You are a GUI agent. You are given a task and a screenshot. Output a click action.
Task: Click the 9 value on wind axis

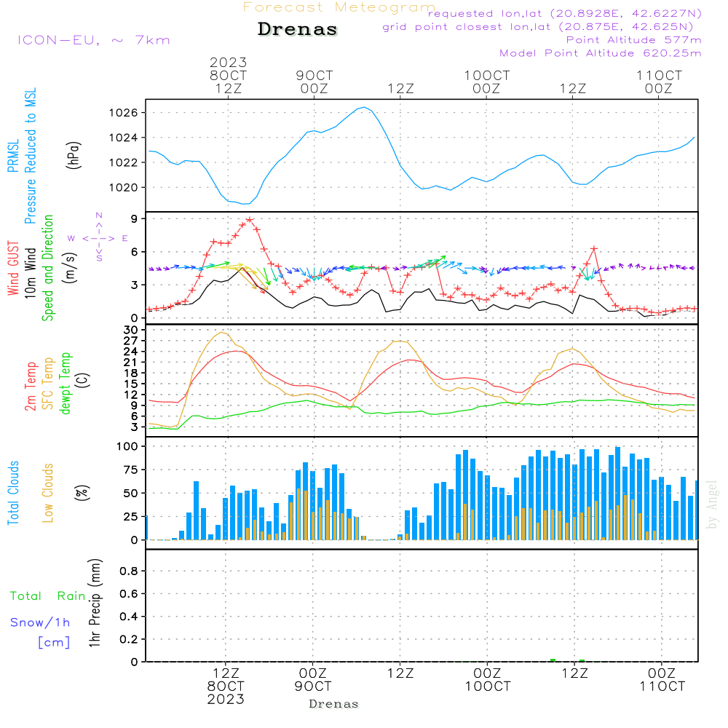(x=134, y=218)
